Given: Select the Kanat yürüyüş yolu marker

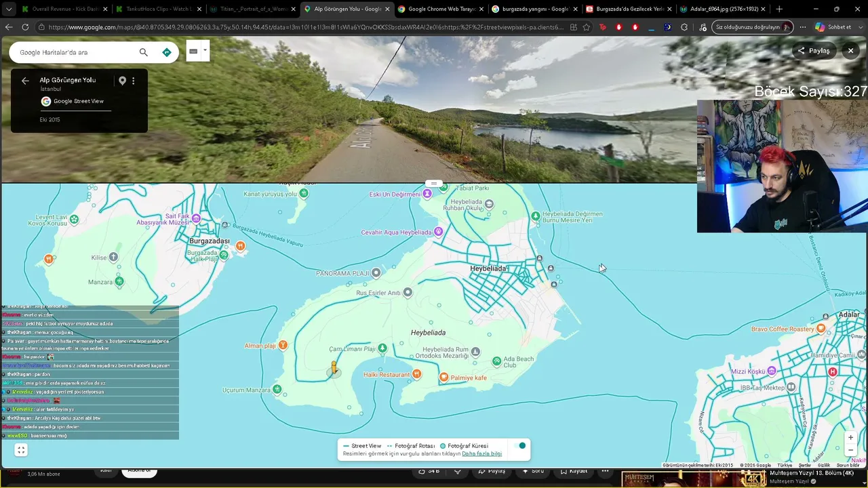Looking at the screenshot, I should (x=304, y=193).
